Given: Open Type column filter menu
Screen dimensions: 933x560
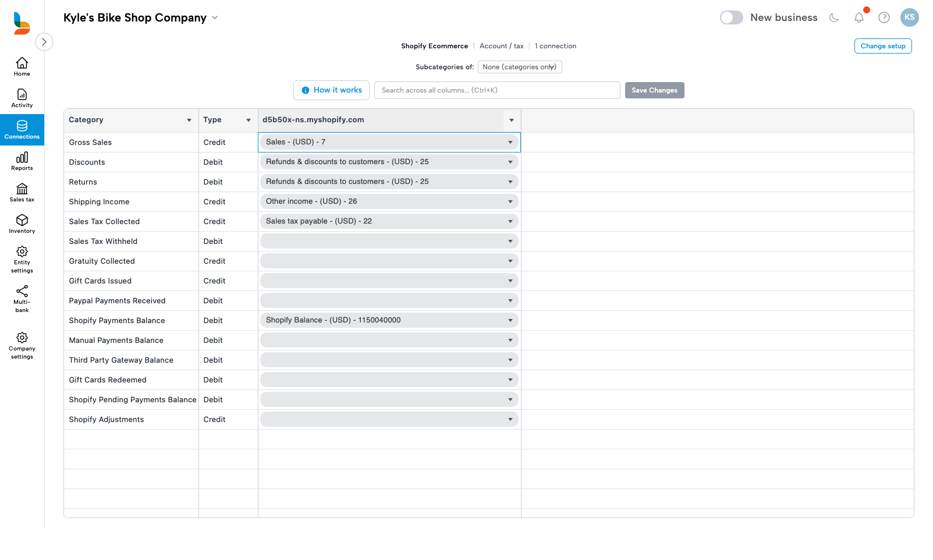Looking at the screenshot, I should [x=249, y=120].
